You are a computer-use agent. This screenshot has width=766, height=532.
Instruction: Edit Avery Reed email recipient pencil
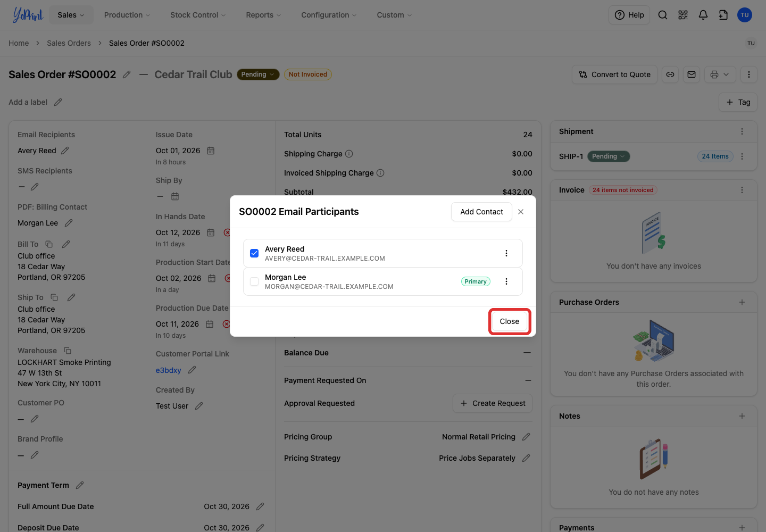tap(65, 151)
